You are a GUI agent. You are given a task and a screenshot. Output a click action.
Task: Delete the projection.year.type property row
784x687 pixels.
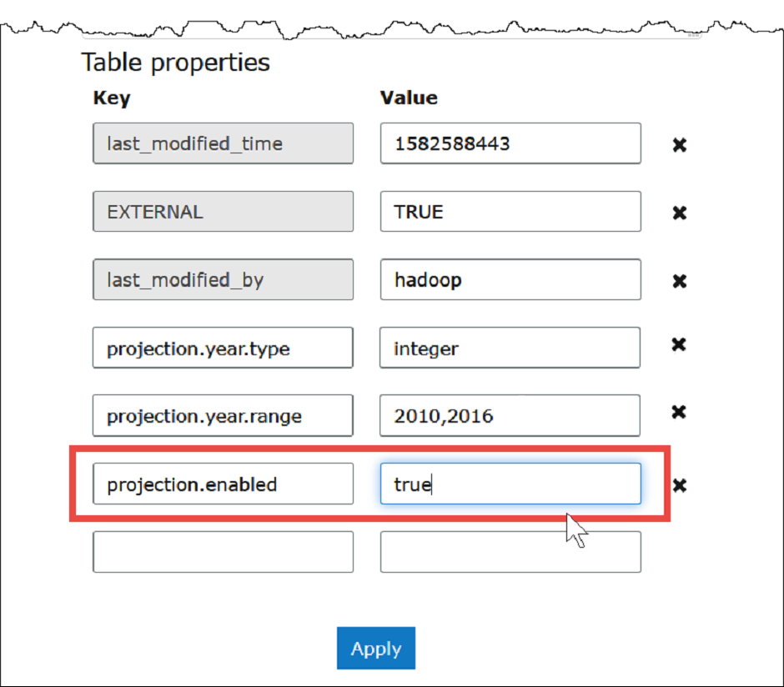click(680, 344)
